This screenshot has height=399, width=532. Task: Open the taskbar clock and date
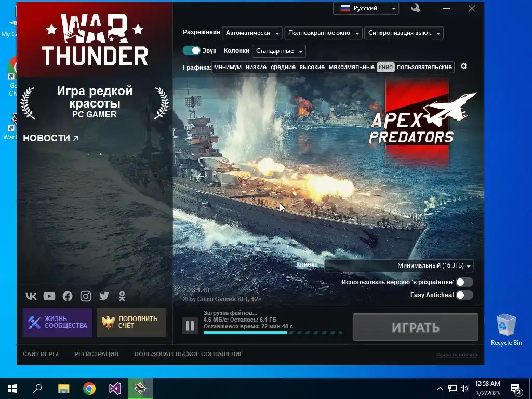point(487,389)
